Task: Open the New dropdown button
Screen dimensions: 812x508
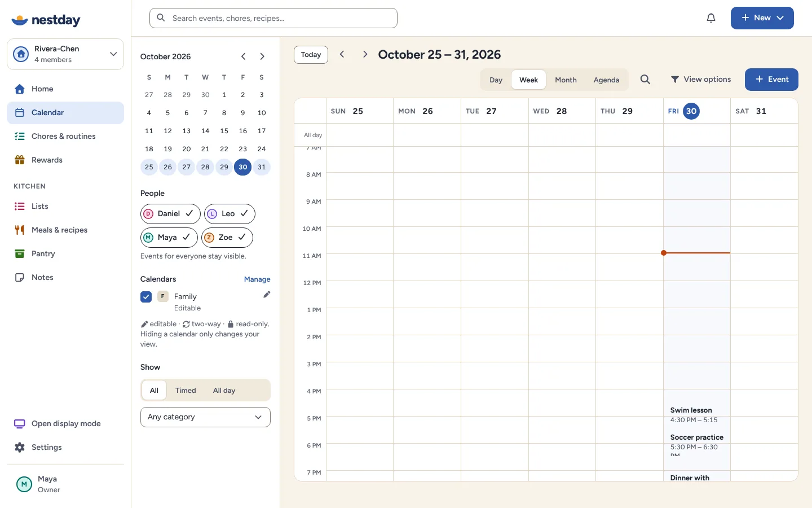Action: pos(762,18)
